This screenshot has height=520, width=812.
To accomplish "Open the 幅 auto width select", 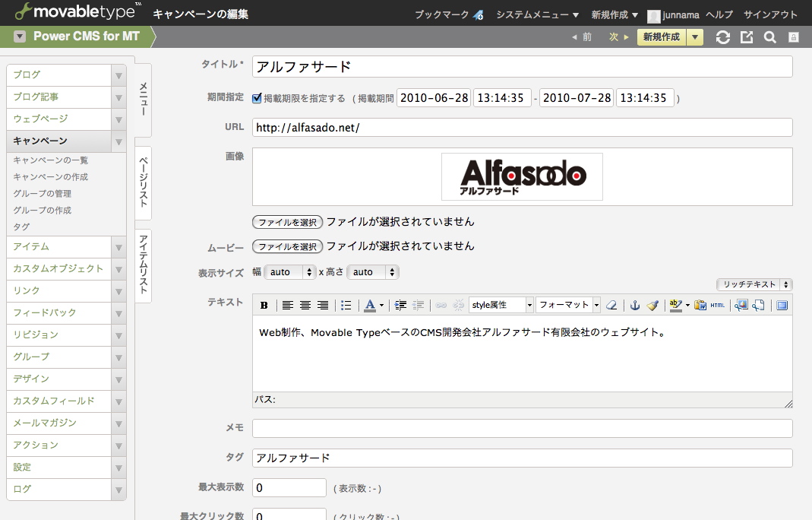I will [290, 272].
